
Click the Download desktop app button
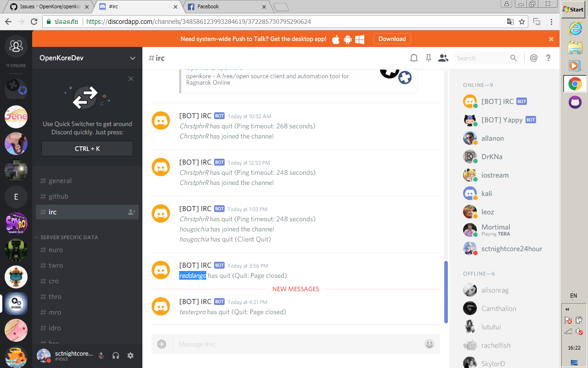392,39
